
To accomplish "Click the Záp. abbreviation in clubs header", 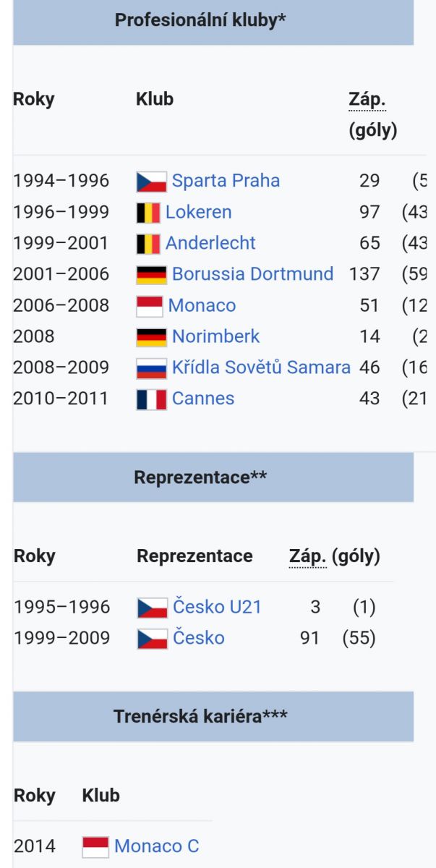I will coord(367,99).
